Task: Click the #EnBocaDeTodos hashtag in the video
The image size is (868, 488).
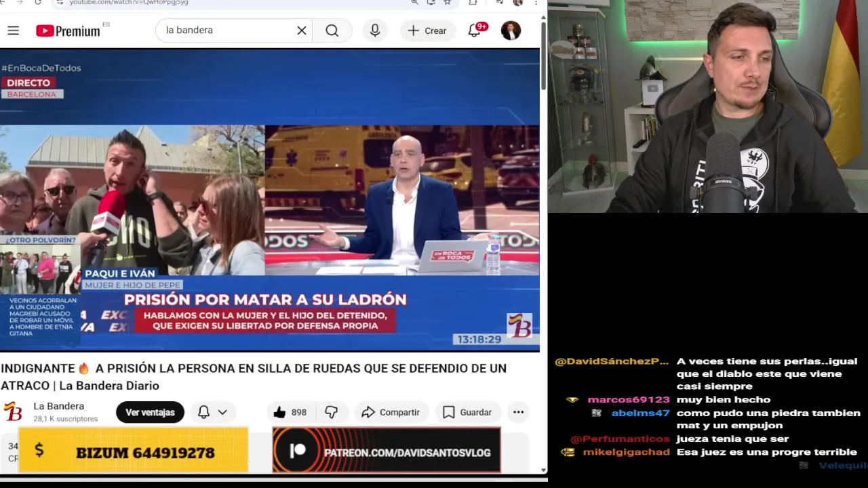Action: point(41,68)
